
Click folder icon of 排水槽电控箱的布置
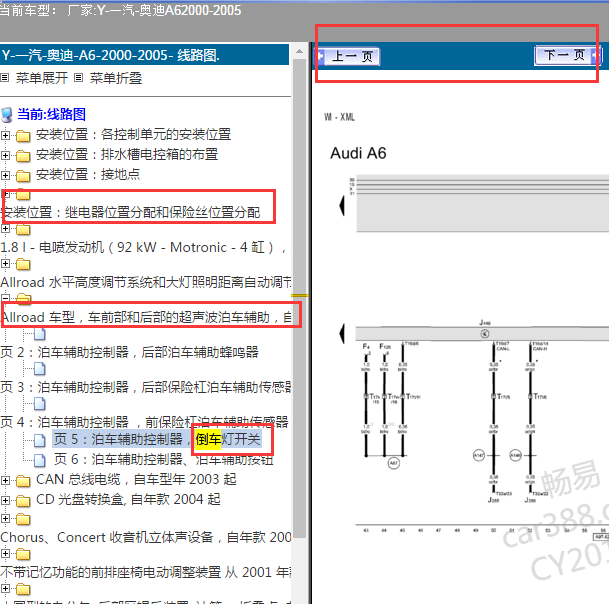point(23,156)
